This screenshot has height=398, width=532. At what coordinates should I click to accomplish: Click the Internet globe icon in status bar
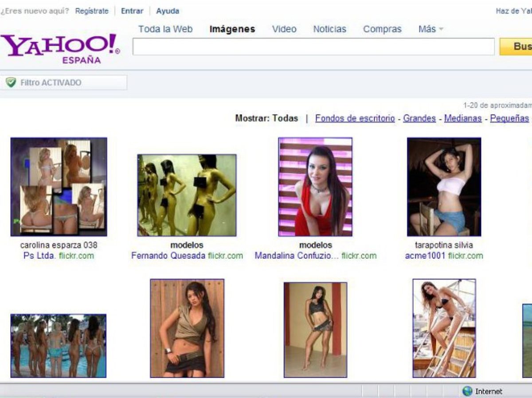[467, 391]
